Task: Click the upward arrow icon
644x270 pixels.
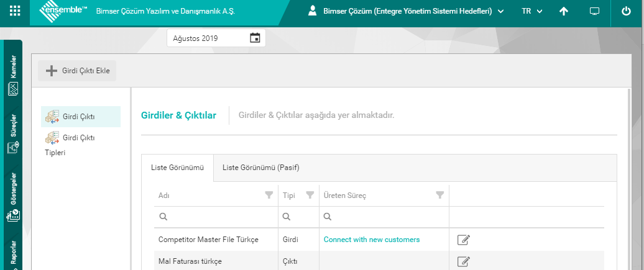Action: 564,11
